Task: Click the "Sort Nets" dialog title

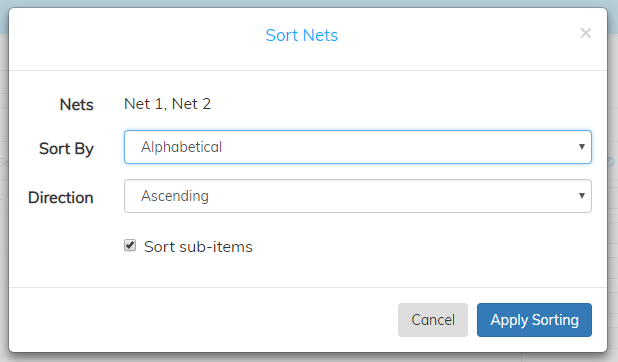Action: click(x=302, y=35)
